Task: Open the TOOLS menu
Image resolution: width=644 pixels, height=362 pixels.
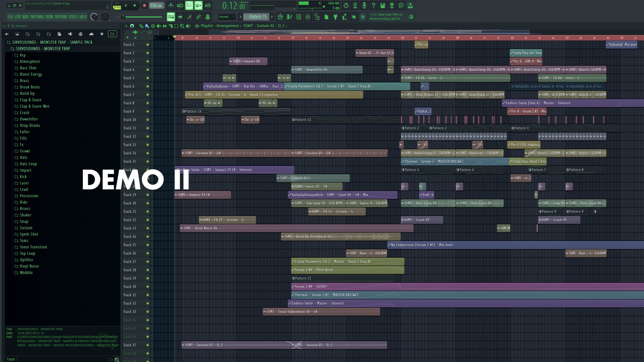Action: pyautogui.click(x=73, y=17)
